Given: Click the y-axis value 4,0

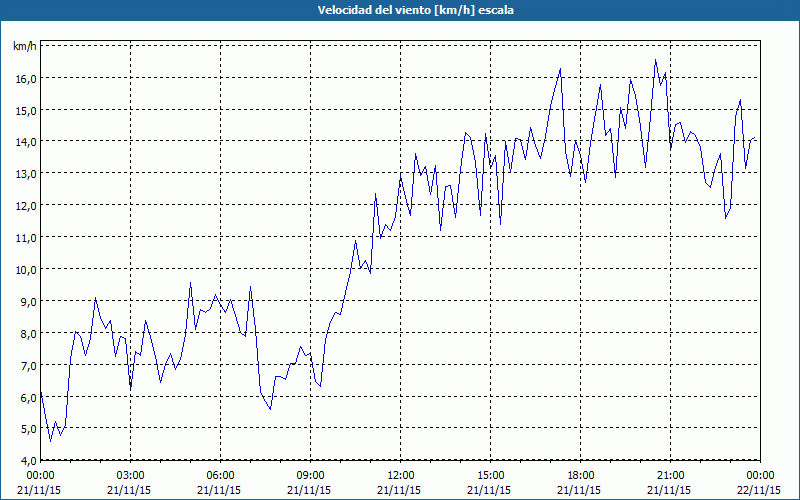Looking at the screenshot, I should point(29,461).
